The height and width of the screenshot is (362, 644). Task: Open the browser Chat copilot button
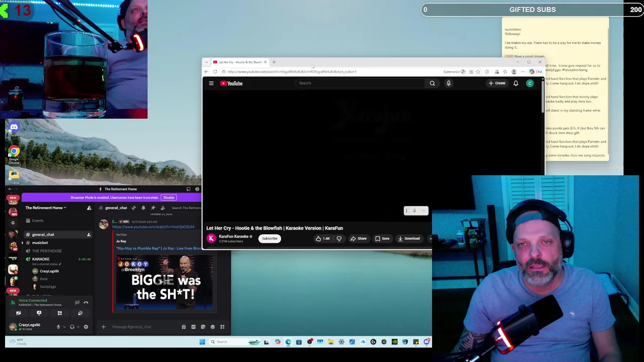[x=536, y=72]
